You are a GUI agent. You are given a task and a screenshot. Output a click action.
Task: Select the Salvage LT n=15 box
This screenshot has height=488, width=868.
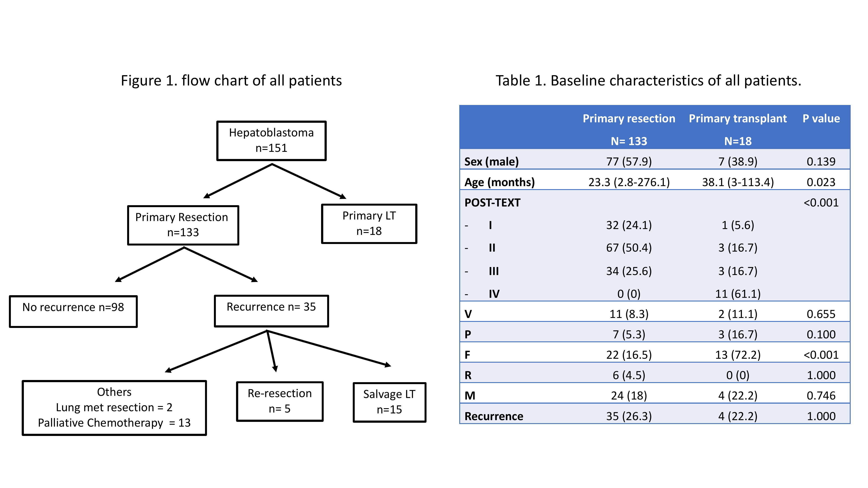[389, 402]
